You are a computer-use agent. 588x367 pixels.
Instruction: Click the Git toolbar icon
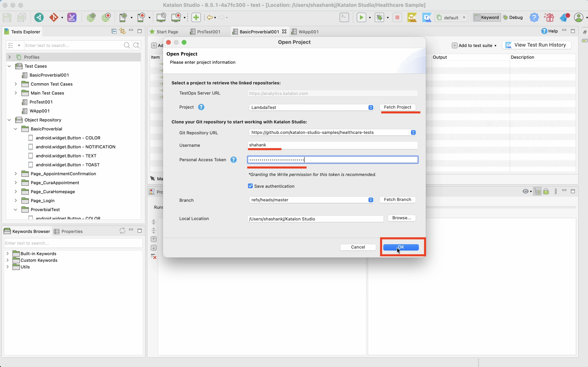(54, 17)
